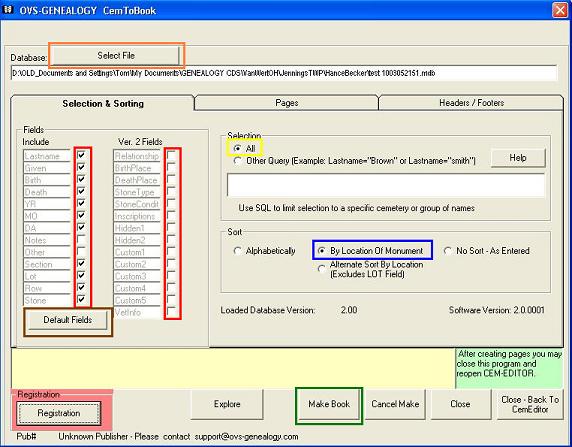Toggle the MO field checkbox
This screenshot has height=447, width=572.
[81, 215]
